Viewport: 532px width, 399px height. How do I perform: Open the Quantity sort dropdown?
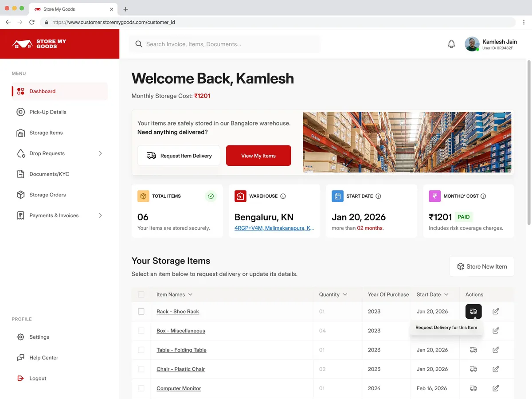coord(345,294)
